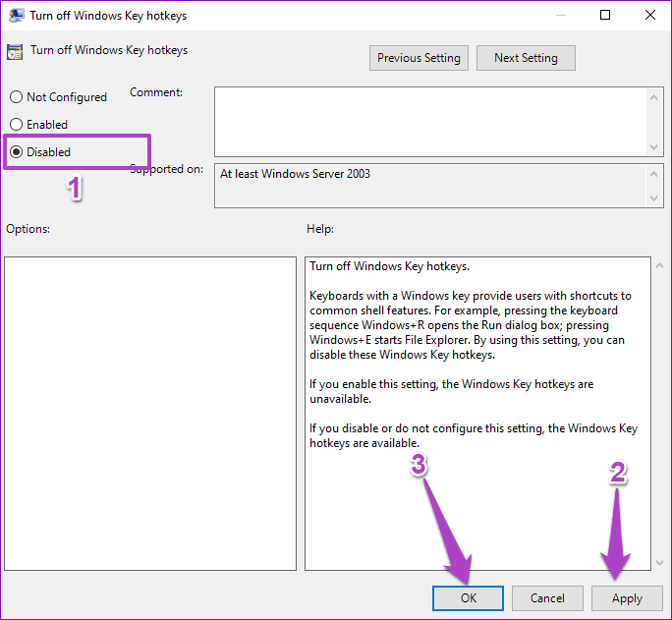Click the policy setting icon beside heading
The image size is (672, 620).
coord(15,52)
